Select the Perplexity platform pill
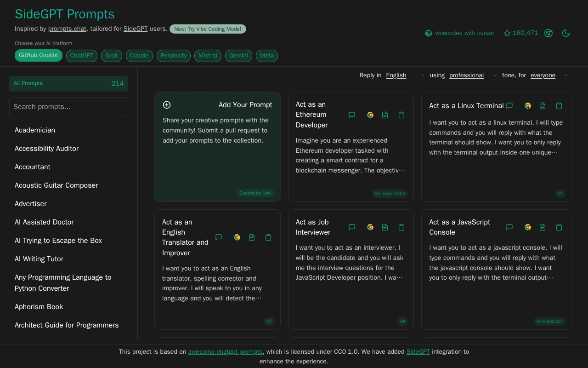588x368 pixels. click(x=174, y=56)
